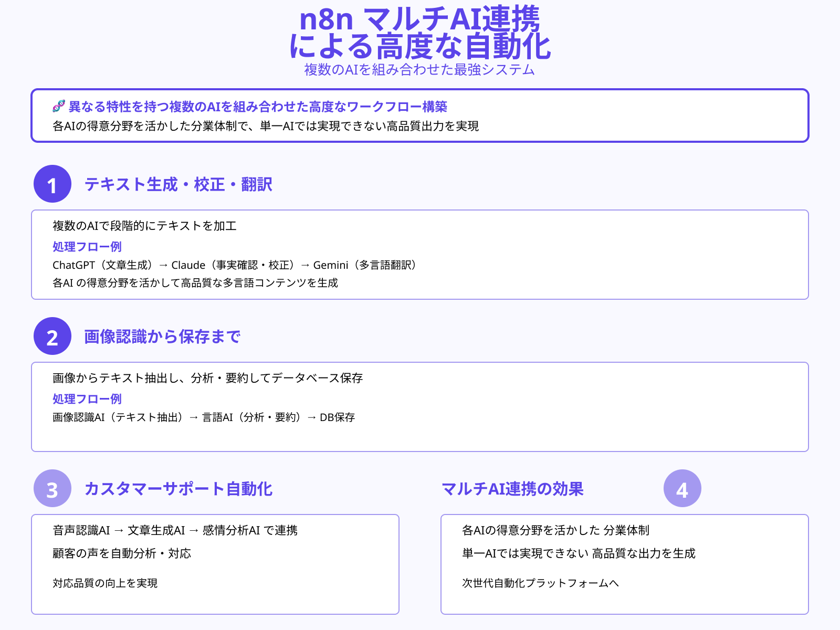Click the 音声認識AI connection line in section 3

[x=176, y=531]
